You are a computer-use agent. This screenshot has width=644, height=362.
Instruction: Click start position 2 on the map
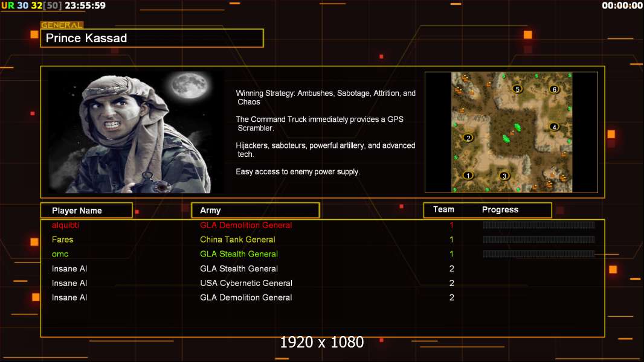[x=468, y=138]
